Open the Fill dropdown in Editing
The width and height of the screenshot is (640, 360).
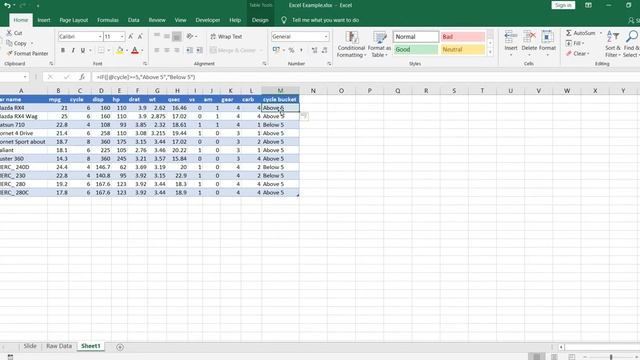point(575,43)
